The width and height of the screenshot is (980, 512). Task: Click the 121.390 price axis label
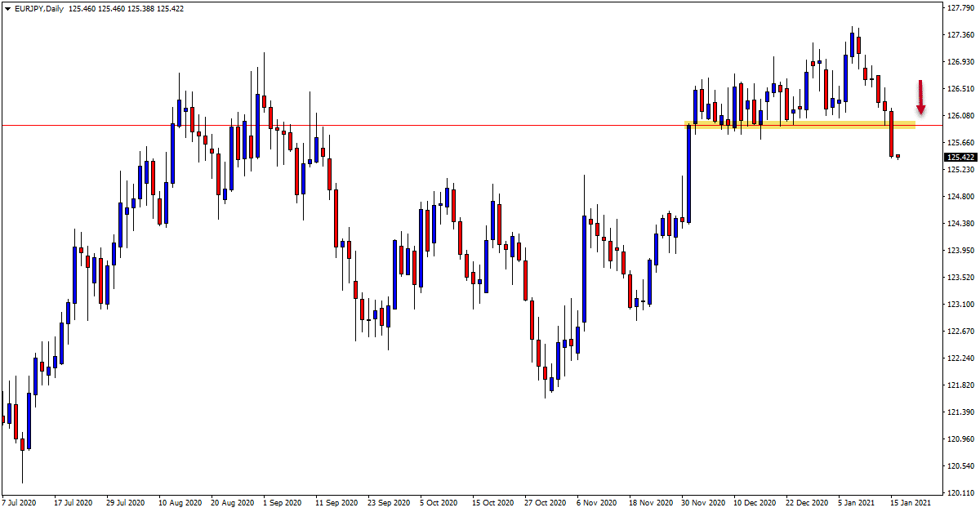[x=960, y=412]
